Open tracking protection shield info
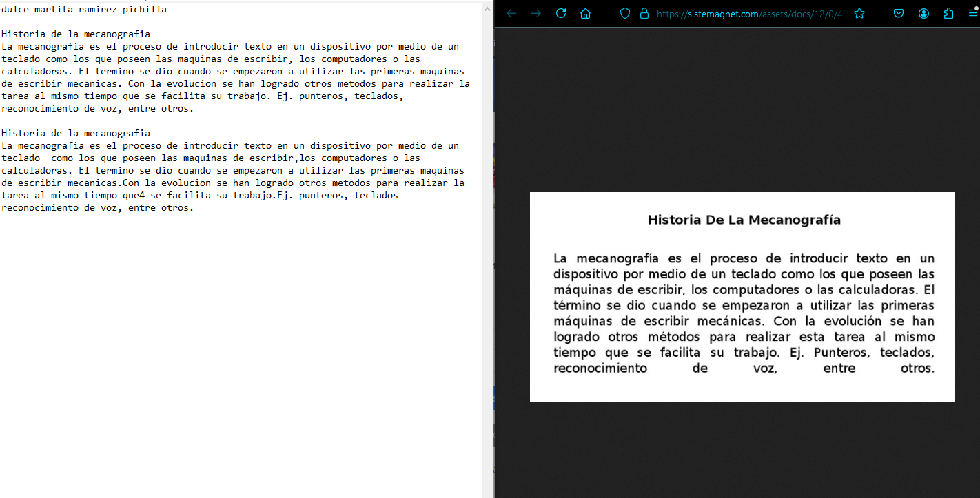The image size is (980, 498). [x=625, y=13]
